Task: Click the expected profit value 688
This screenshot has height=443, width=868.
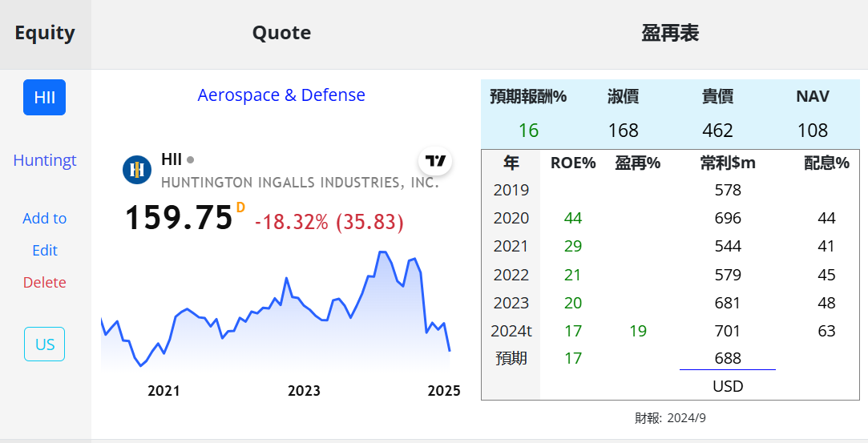Action: (728, 358)
